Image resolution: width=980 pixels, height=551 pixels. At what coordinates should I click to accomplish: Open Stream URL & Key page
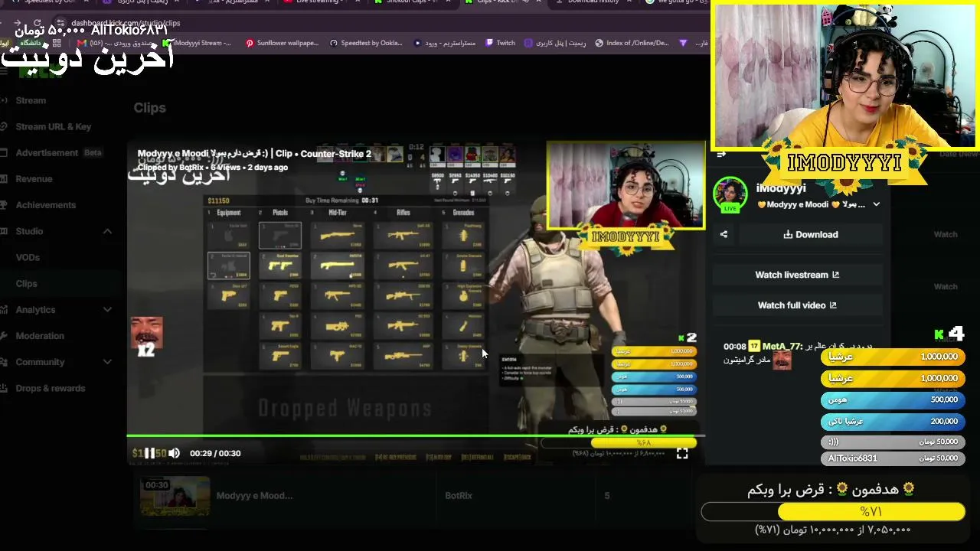53,126
